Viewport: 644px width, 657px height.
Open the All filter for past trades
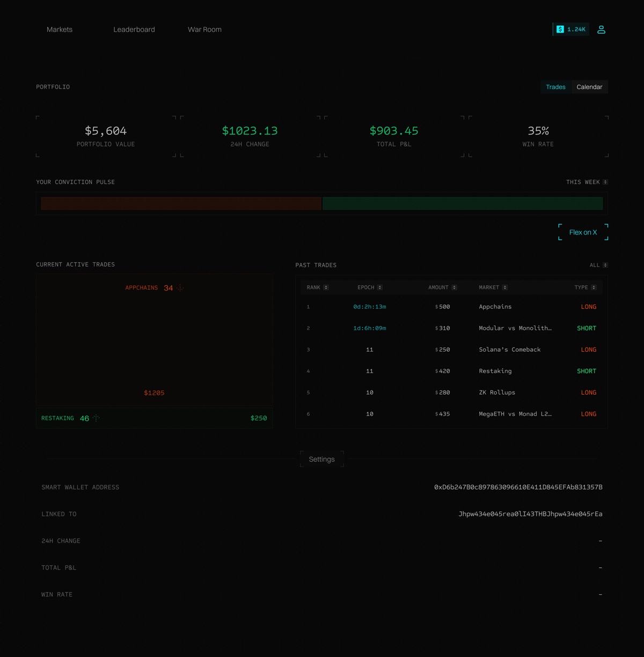click(598, 265)
